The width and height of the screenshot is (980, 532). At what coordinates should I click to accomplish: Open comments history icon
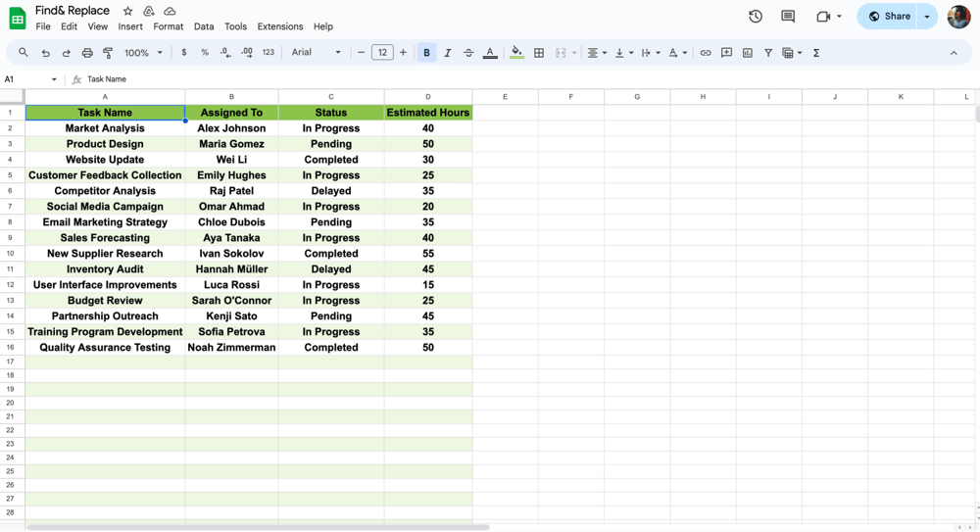788,17
